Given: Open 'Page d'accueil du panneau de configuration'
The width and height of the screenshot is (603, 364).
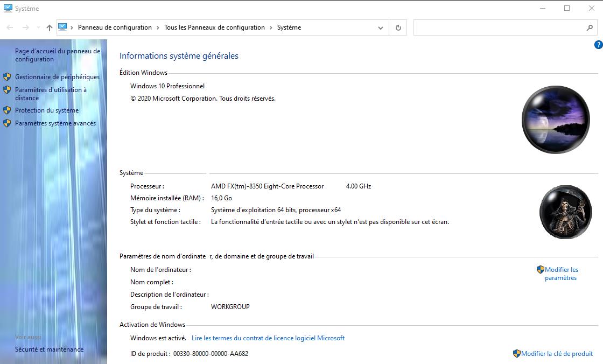Looking at the screenshot, I should (57, 55).
